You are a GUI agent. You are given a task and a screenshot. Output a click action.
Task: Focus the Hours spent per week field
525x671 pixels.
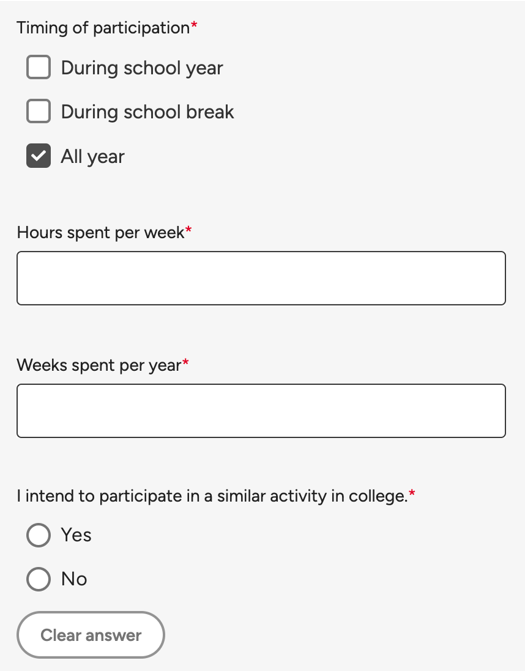pyautogui.click(x=261, y=278)
